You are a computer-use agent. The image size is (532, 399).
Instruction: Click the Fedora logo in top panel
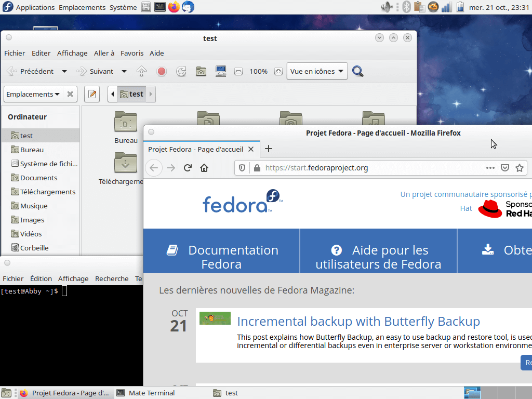click(x=7, y=7)
